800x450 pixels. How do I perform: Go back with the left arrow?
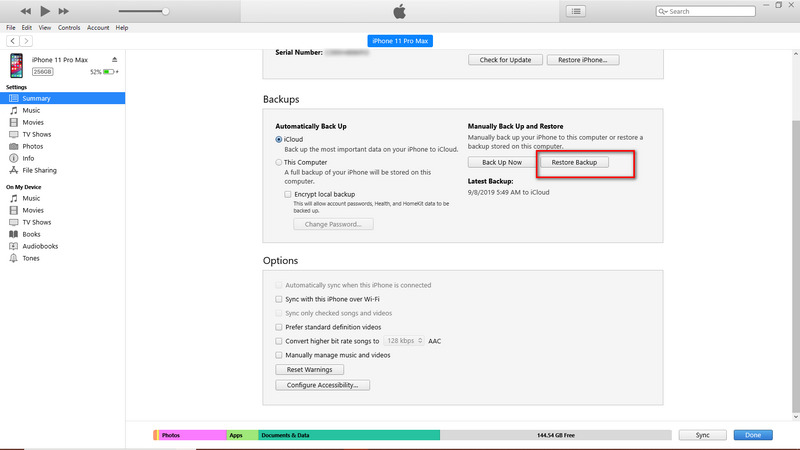[x=13, y=41]
